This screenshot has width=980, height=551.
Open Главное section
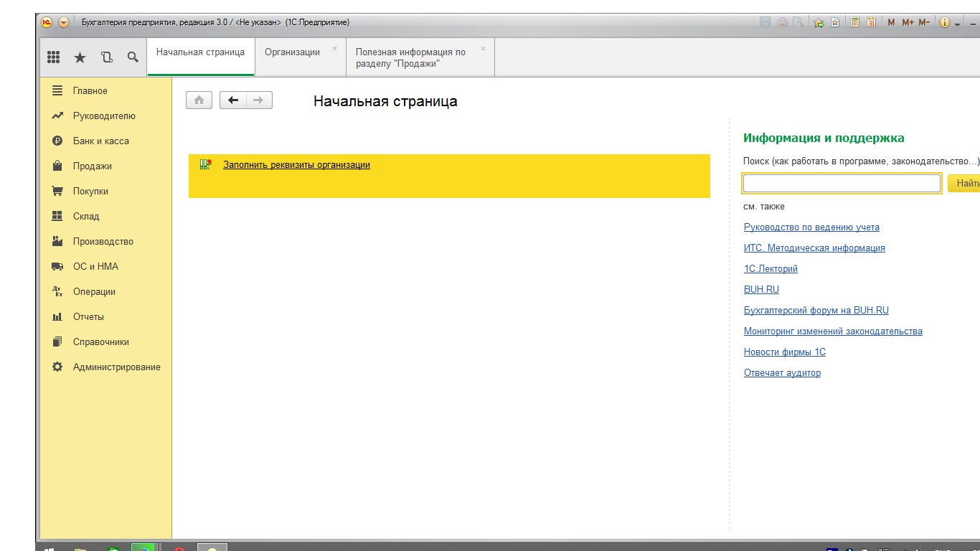coord(106,91)
